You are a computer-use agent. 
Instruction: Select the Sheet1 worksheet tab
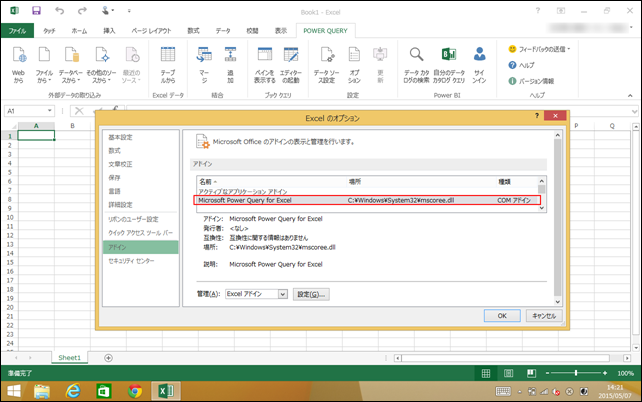tap(70, 358)
